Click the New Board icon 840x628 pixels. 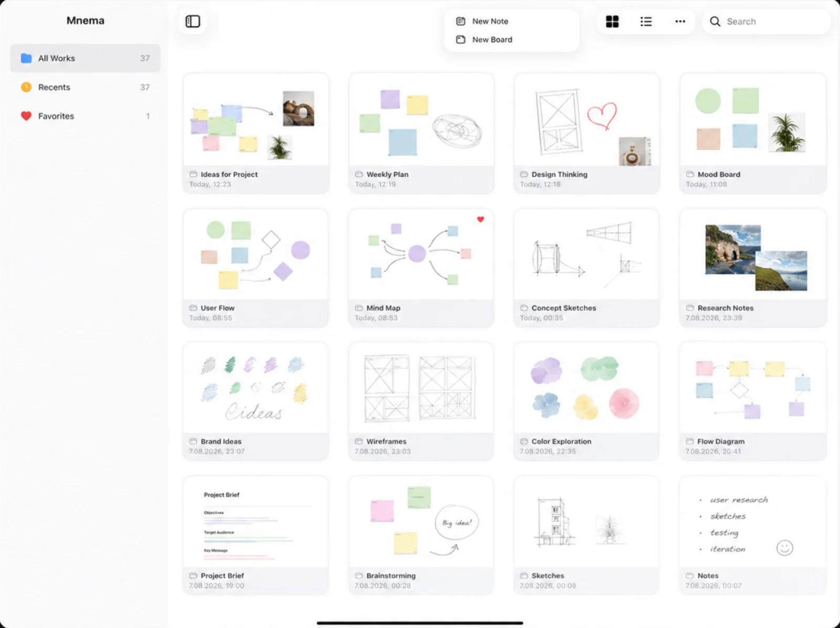pos(460,39)
